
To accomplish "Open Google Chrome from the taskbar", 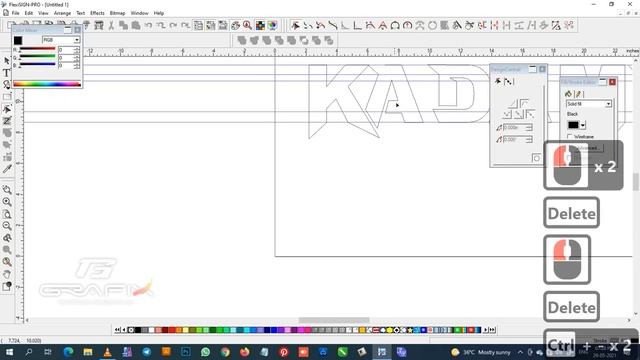I will tap(225, 352).
